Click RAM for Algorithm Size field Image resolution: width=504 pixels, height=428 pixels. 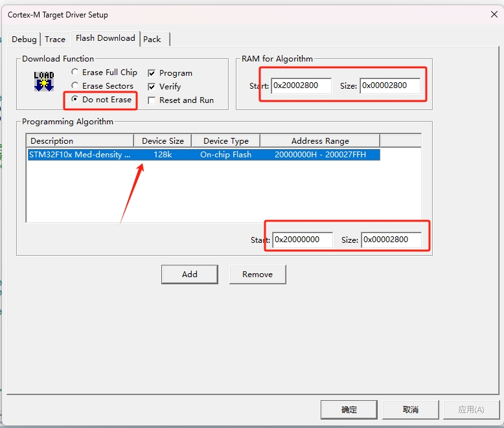pyautogui.click(x=390, y=85)
